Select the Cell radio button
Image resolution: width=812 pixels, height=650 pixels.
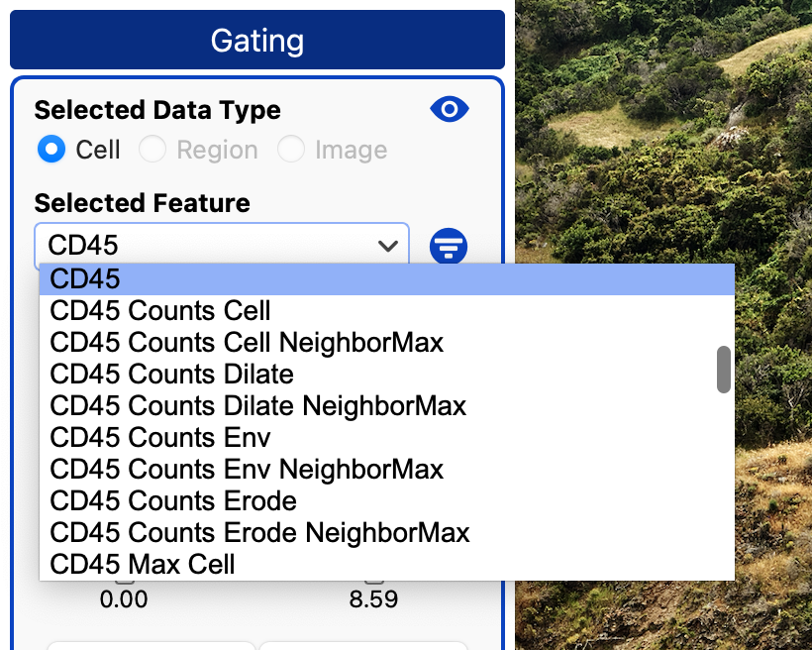coord(51,149)
